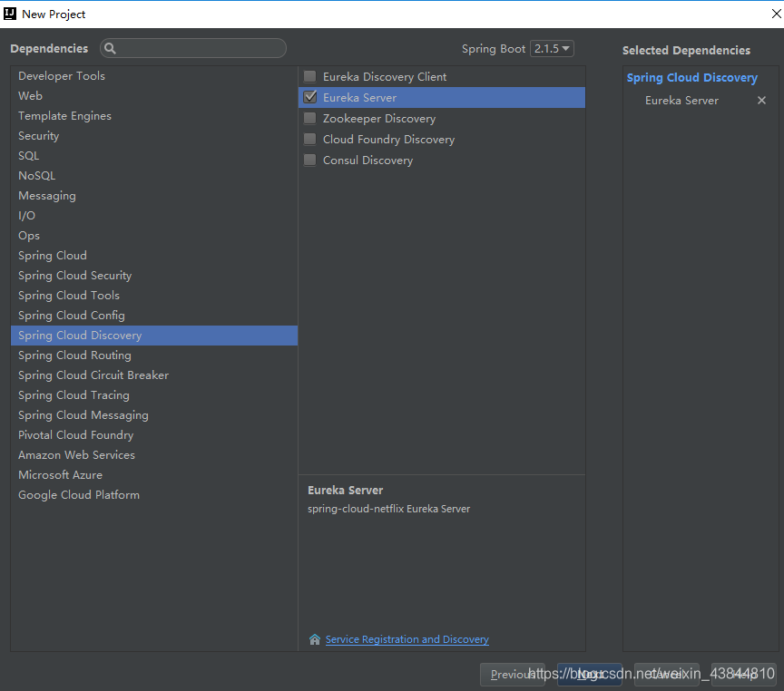Screen dimensions: 784x691
Task: Select Spring Cloud Security category
Action: (x=154, y=276)
